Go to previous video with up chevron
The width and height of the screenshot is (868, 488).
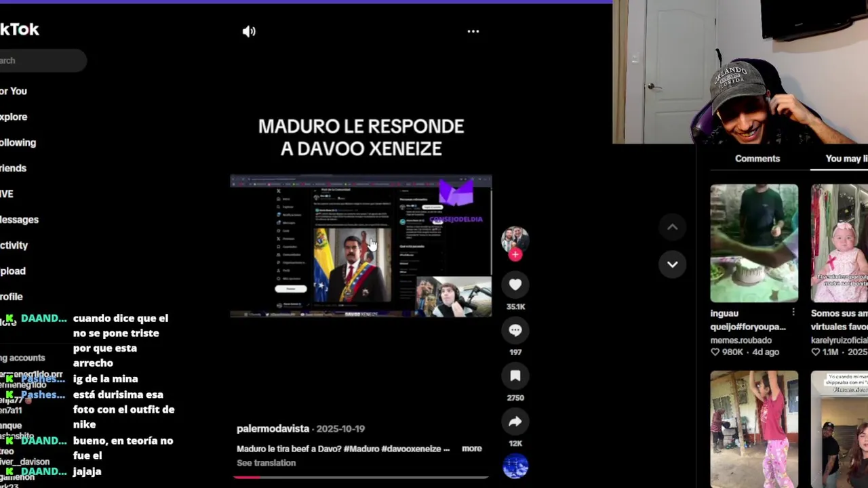[x=673, y=228]
